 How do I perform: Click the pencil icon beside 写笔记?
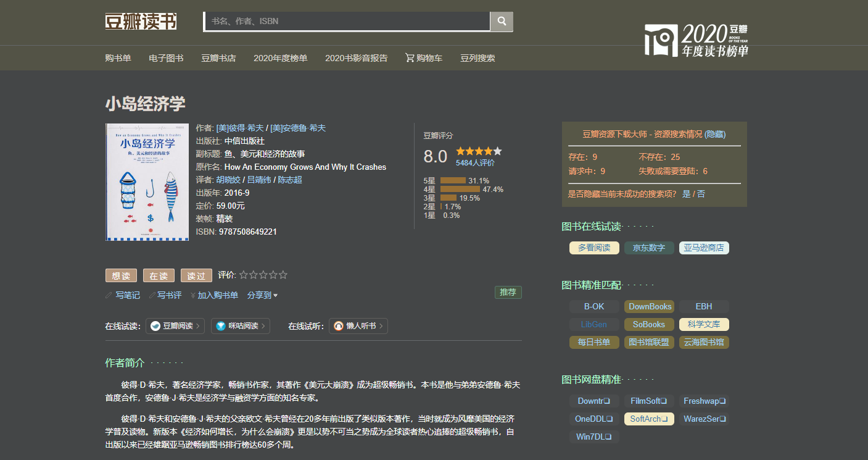(109, 295)
